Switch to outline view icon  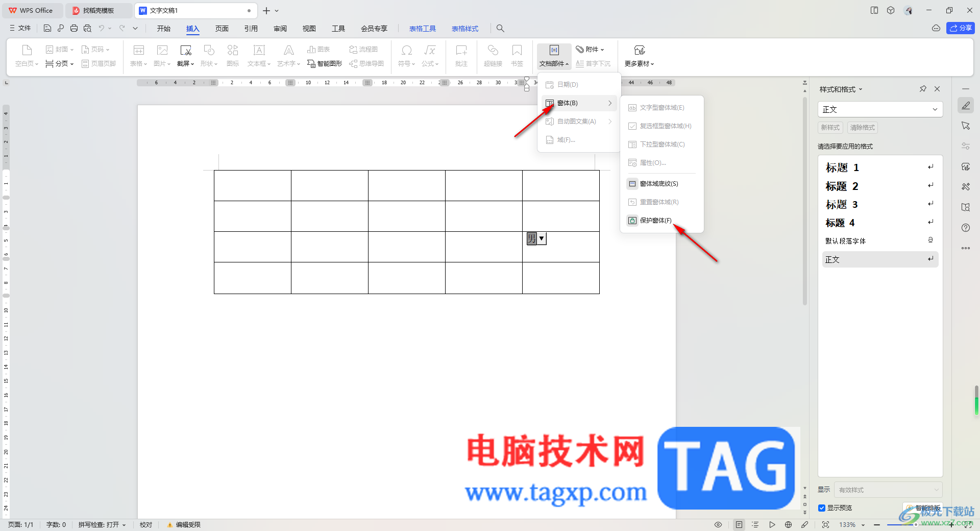coord(755,525)
